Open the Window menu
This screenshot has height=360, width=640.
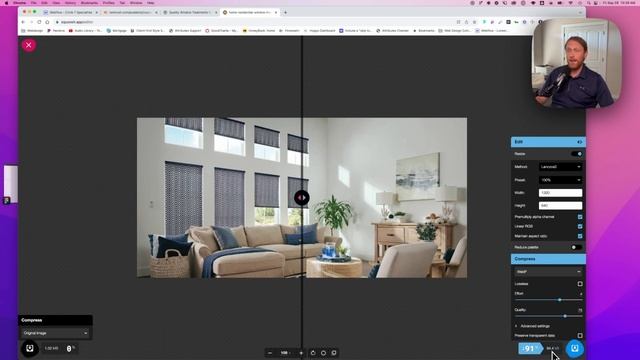tap(136, 3)
